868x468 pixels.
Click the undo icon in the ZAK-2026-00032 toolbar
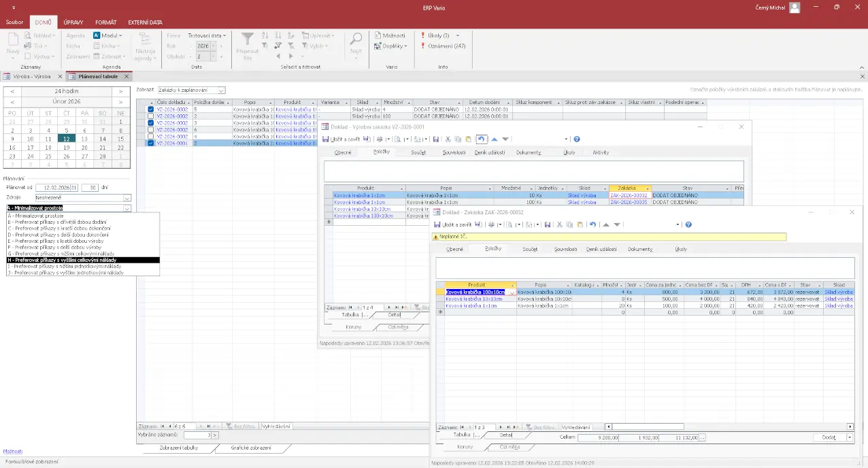592,224
